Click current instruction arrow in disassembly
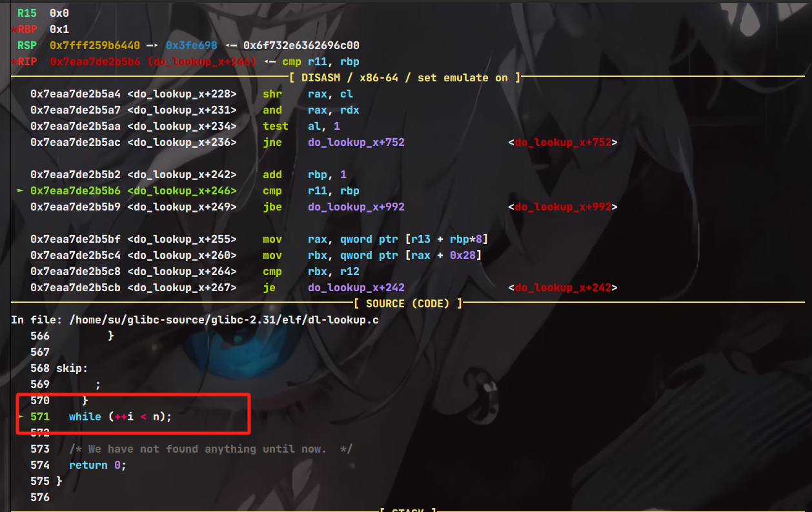This screenshot has width=812, height=512. point(21,190)
